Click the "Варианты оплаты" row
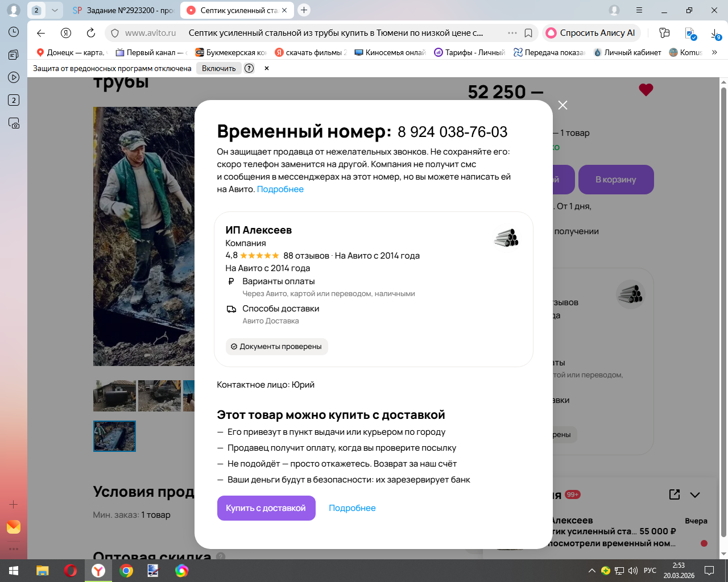Screen dimensions: 728x582 320,287
